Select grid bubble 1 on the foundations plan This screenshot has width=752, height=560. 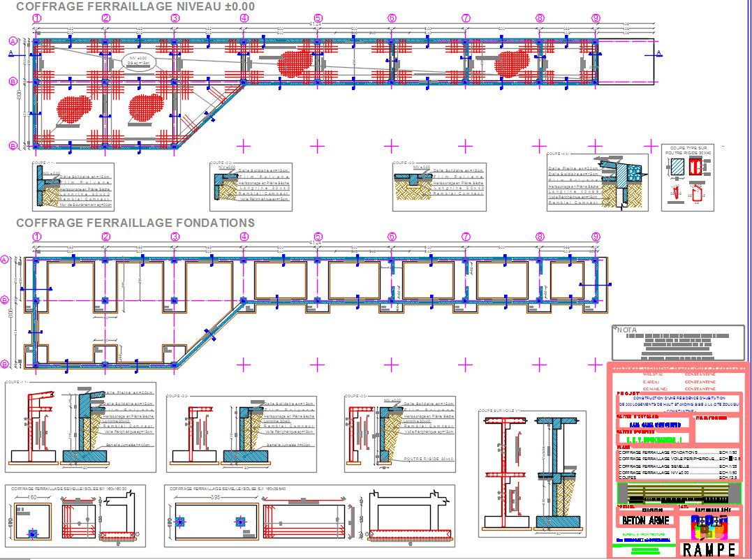click(x=38, y=236)
